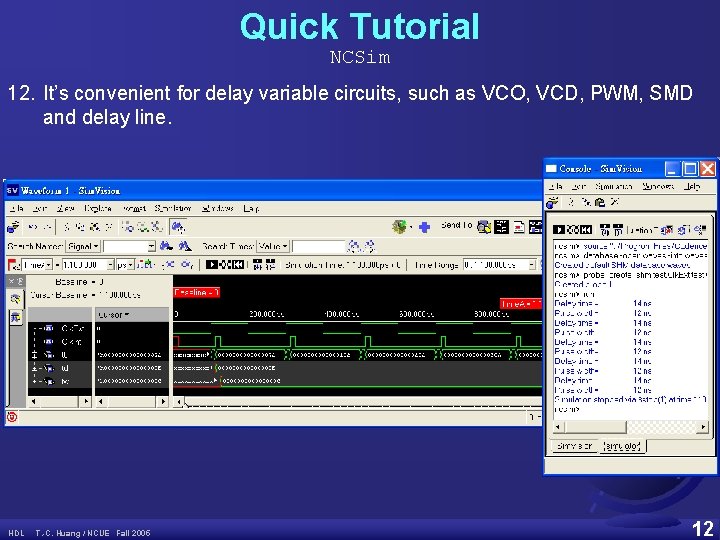720x540 pixels.
Task: Click the red flag cursor icon
Action: click(14, 265)
